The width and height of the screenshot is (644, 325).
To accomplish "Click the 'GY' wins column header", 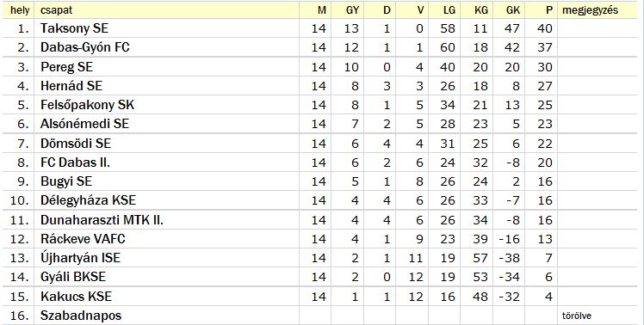I will pyautogui.click(x=352, y=10).
